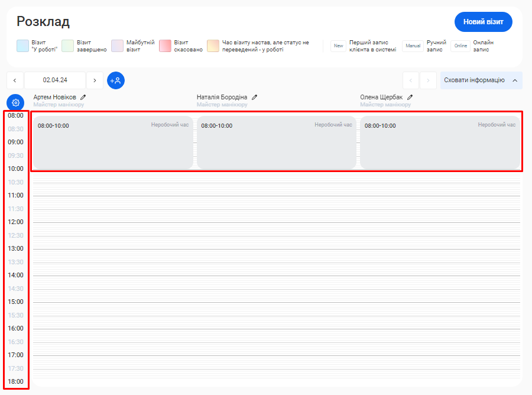The height and width of the screenshot is (395, 532).
Task: Click the Online record badge
Action: tap(460, 46)
